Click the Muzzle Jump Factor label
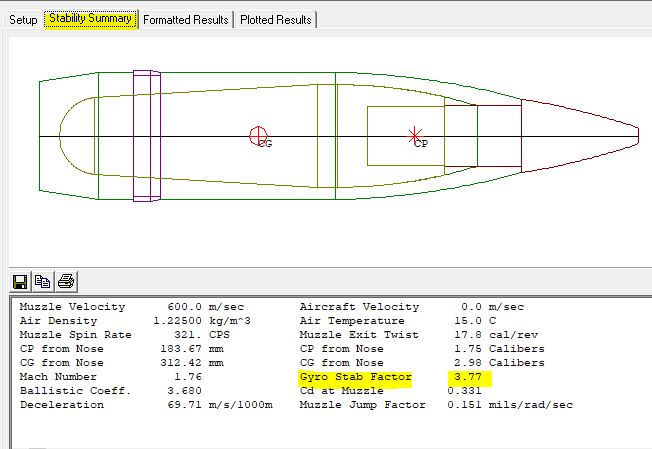Screen dimensions: 652x449 pyautogui.click(x=356, y=405)
